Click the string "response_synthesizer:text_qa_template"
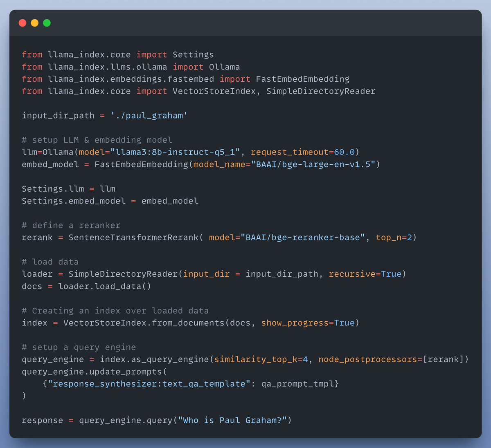Viewport: 491px width, 448px height. click(149, 384)
